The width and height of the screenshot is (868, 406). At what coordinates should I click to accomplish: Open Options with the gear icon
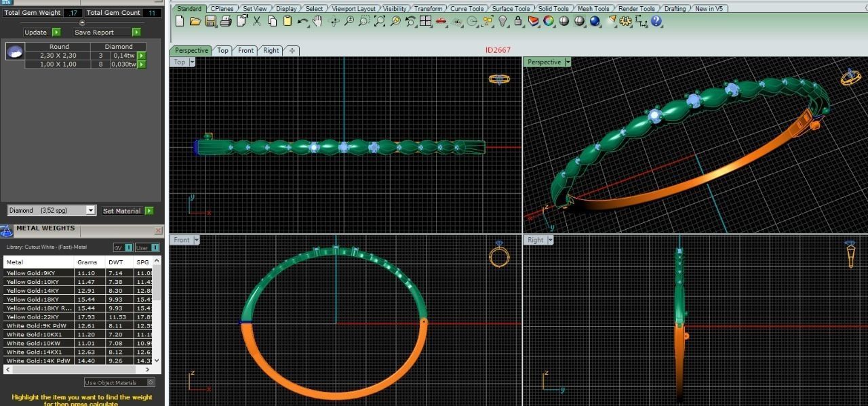(626, 21)
